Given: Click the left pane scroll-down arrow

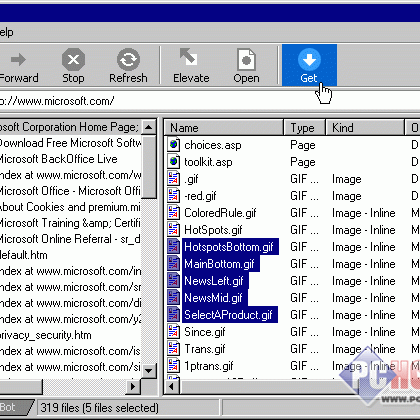Looking at the screenshot, I should tap(149, 370).
